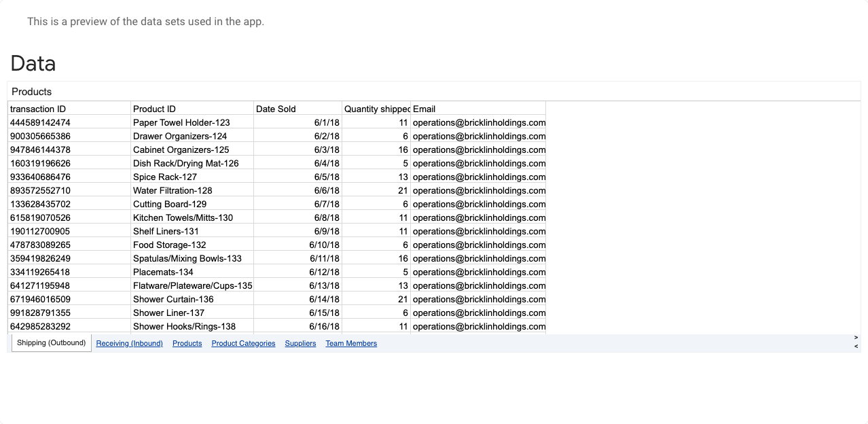This screenshot has height=424, width=868.
Task: Select the Placemats-134 cell
Action: click(x=192, y=272)
